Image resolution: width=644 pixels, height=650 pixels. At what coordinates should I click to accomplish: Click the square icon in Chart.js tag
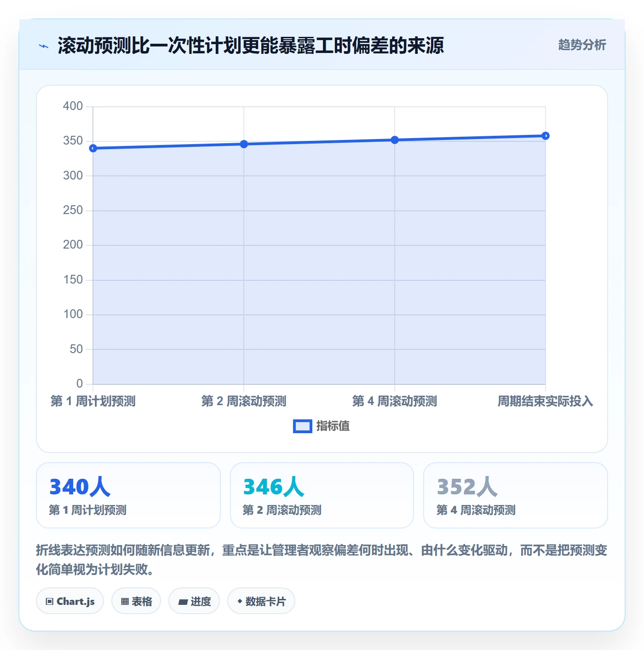click(x=50, y=602)
